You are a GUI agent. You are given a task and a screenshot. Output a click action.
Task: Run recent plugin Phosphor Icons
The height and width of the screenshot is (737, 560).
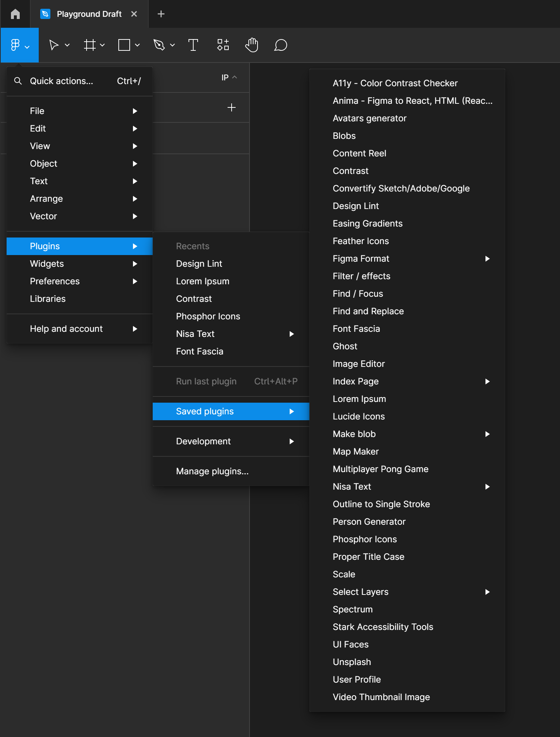pos(231,316)
